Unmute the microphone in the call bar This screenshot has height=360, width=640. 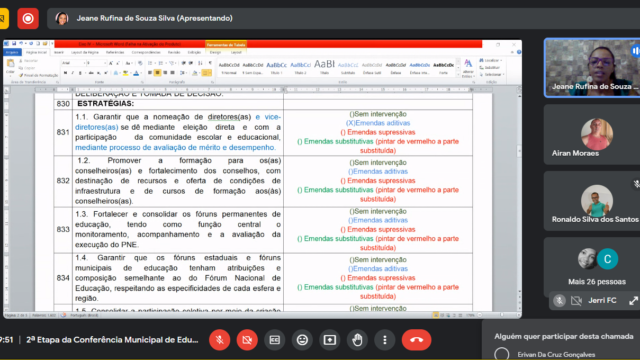[x=220, y=340]
